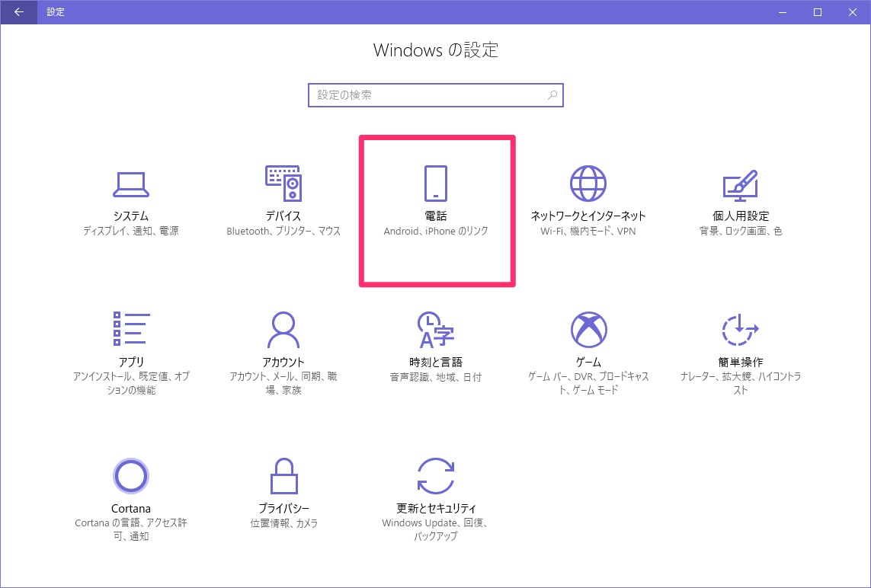Select the システム label text
The height and width of the screenshot is (588, 871).
(x=131, y=216)
